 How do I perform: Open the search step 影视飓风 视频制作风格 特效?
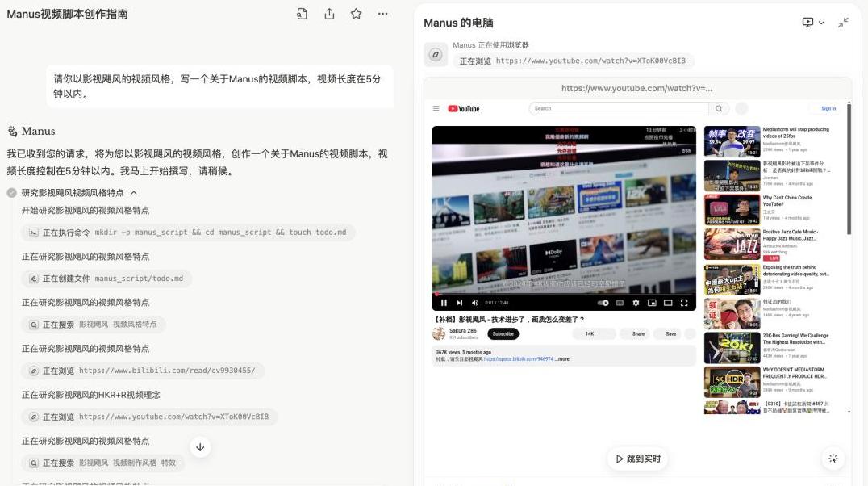102,463
